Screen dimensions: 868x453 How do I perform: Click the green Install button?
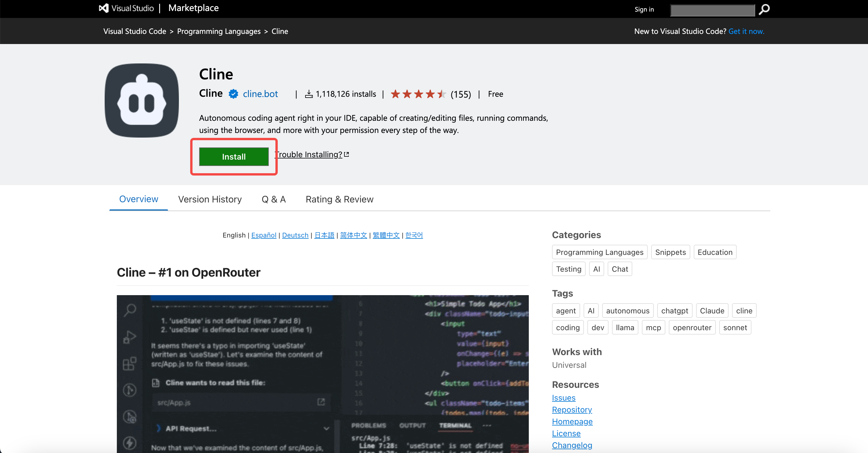[x=234, y=156]
